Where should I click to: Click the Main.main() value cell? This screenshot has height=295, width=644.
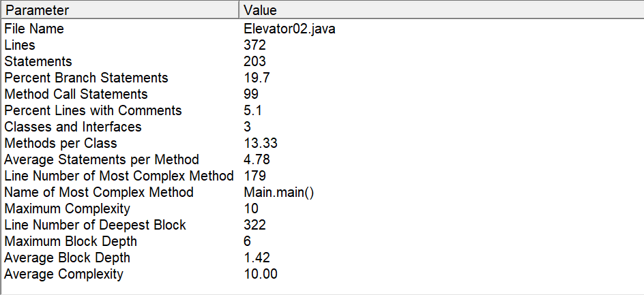pyautogui.click(x=279, y=192)
